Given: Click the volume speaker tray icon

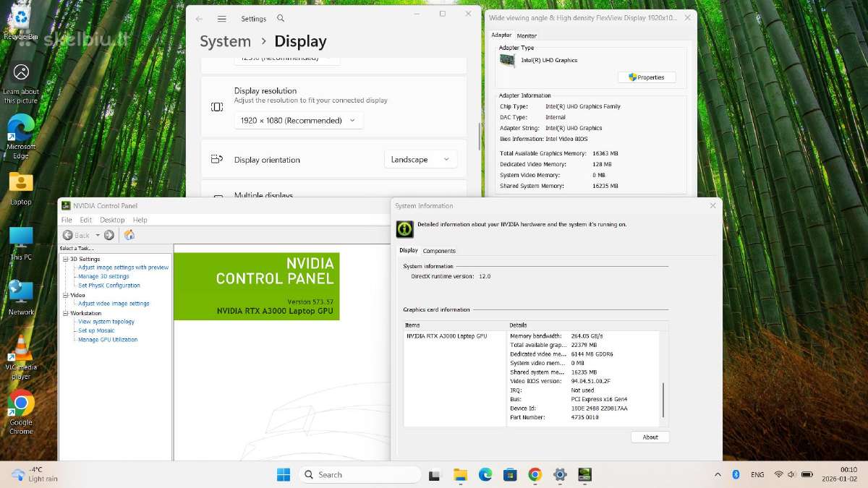Looking at the screenshot, I should (793, 474).
